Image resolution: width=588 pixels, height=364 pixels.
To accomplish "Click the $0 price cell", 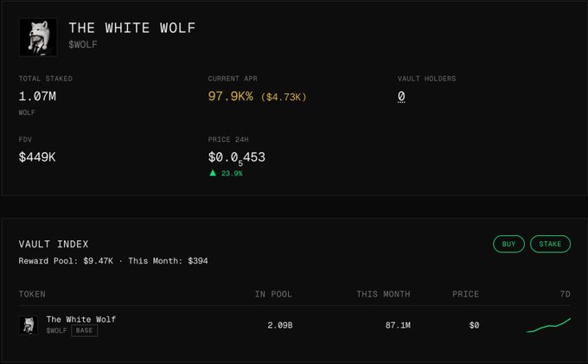I will (x=475, y=325).
